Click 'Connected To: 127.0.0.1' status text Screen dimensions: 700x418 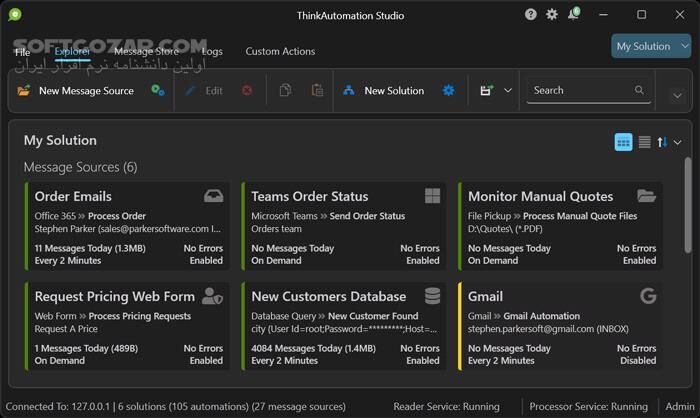(x=58, y=406)
